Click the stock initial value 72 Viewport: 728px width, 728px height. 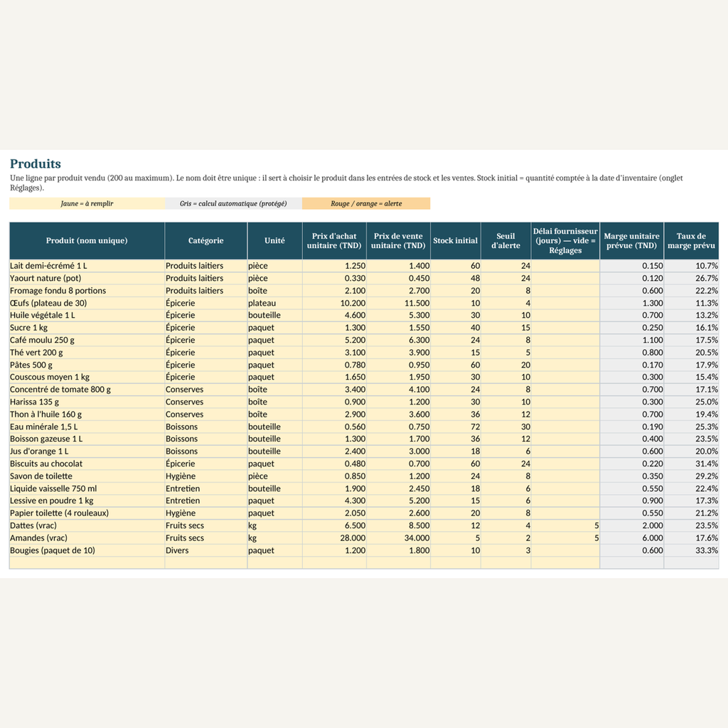click(x=456, y=427)
